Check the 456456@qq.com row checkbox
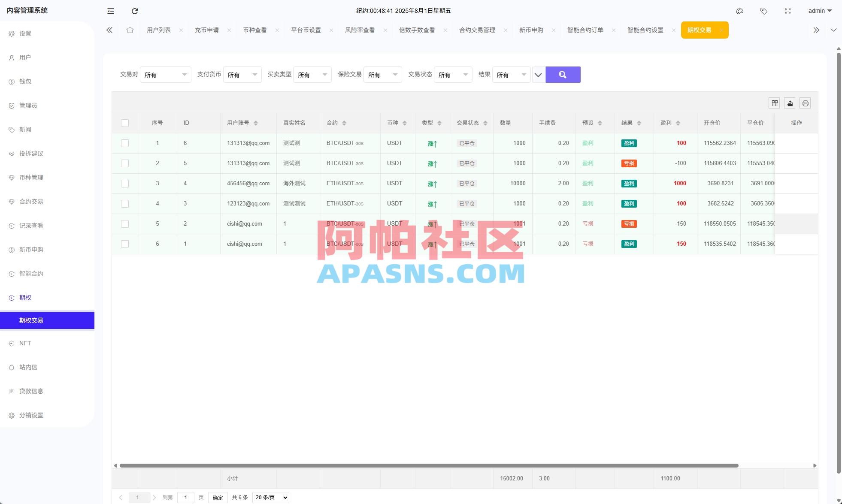The image size is (842, 504). pos(125,184)
